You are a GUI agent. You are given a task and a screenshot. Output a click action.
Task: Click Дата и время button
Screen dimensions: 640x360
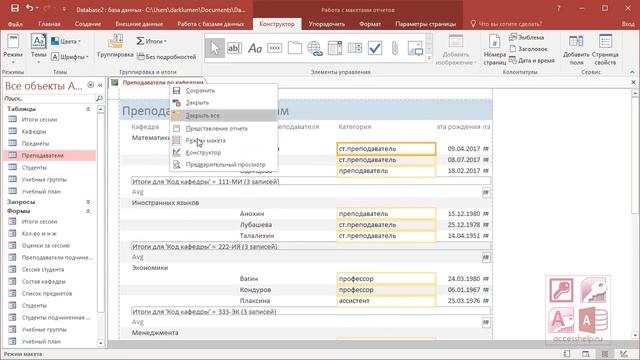tap(532, 60)
